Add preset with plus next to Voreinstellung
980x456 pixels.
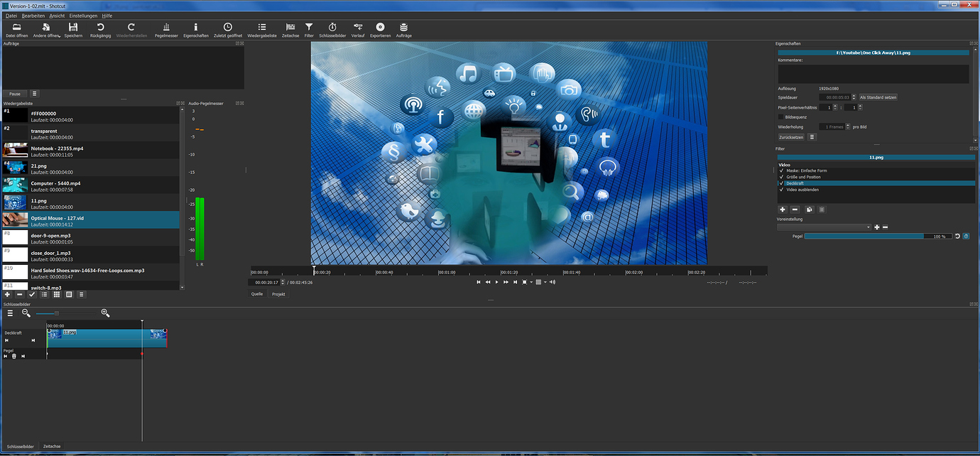[877, 227]
